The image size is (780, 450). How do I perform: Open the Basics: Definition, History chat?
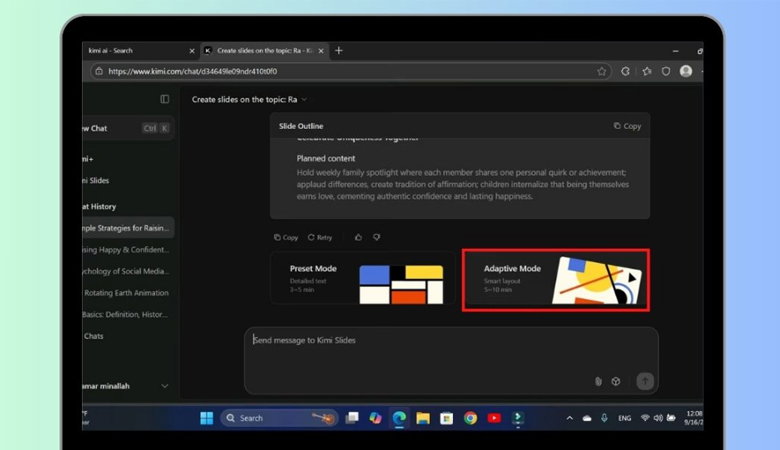click(127, 314)
